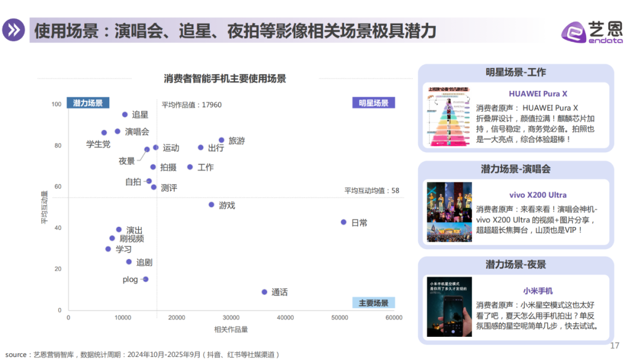644x363 pixels.
Task: Click the 学生党 data point label
Action: coord(98,144)
